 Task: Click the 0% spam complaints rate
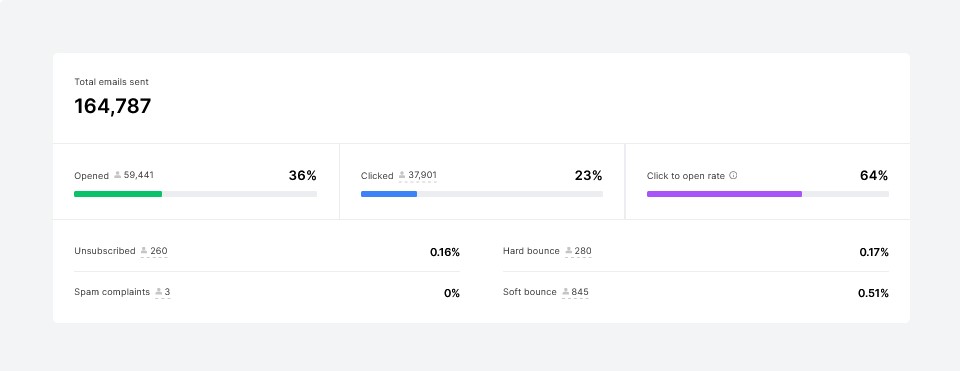pyautogui.click(x=452, y=293)
